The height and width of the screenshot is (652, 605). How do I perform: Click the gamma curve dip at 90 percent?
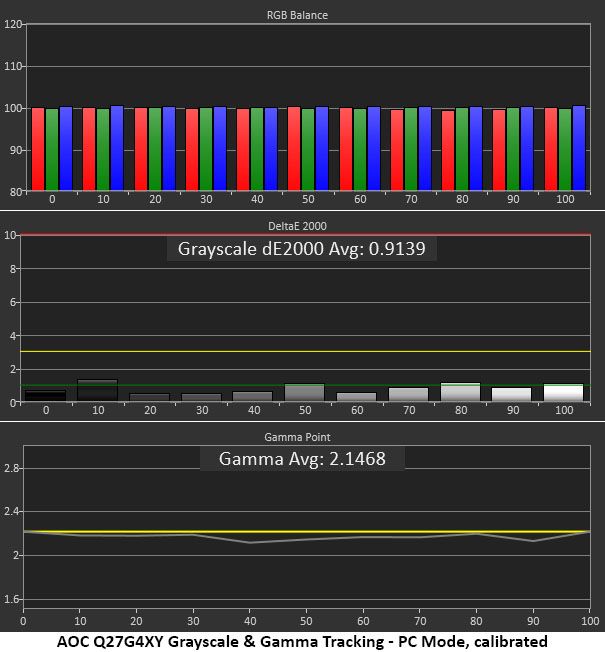533,541
